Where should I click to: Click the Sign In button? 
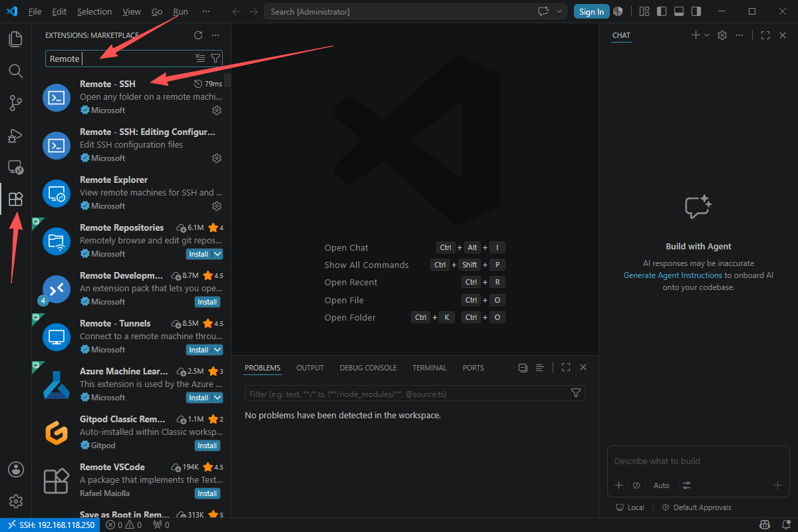pos(591,11)
